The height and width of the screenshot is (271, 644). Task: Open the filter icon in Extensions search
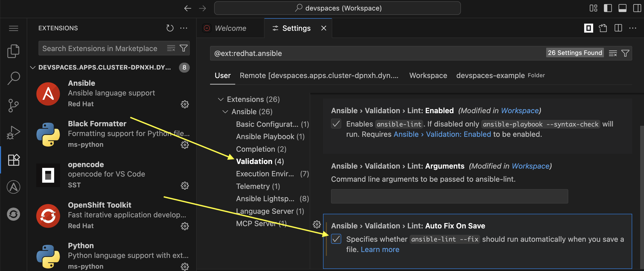tap(183, 48)
